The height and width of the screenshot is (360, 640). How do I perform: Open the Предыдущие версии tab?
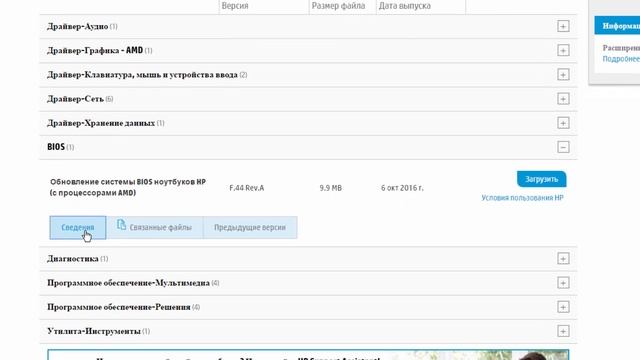[250, 227]
